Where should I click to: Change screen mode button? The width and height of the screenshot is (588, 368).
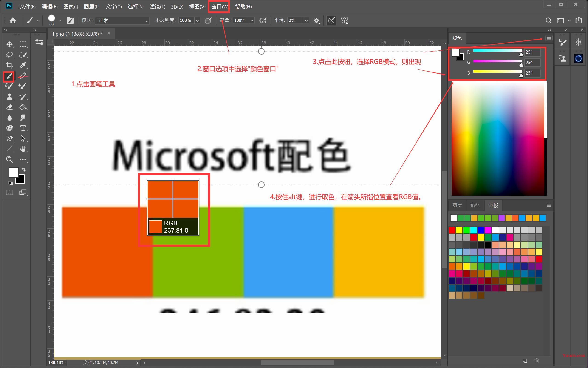tap(23, 192)
